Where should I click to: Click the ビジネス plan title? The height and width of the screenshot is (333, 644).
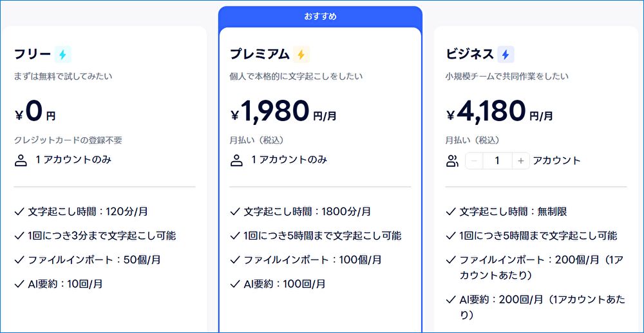click(x=469, y=55)
